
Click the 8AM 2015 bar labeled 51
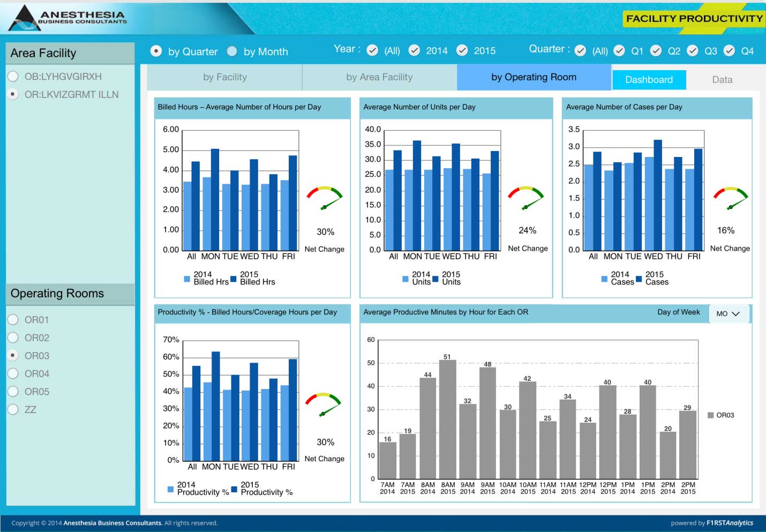447,419
